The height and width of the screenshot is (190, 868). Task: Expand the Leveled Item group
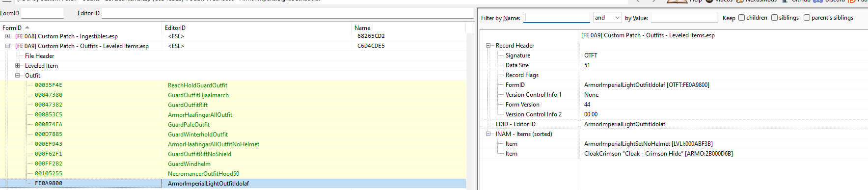point(17,66)
